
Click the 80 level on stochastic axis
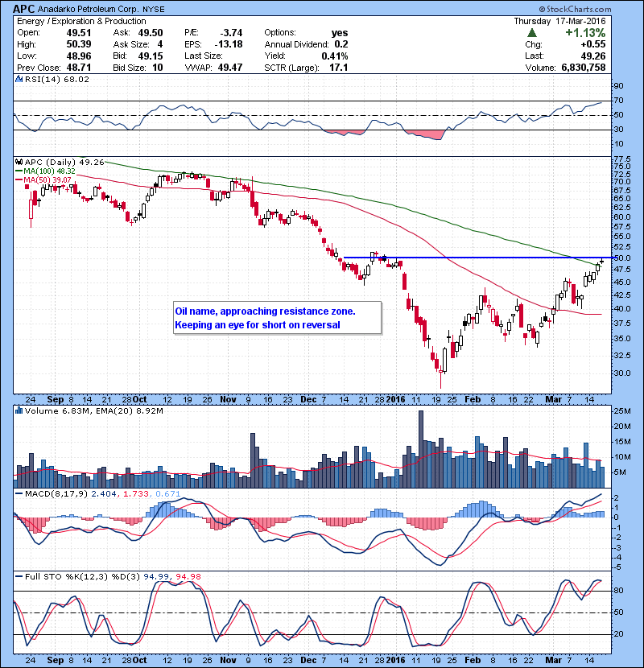pyautogui.click(x=618, y=591)
